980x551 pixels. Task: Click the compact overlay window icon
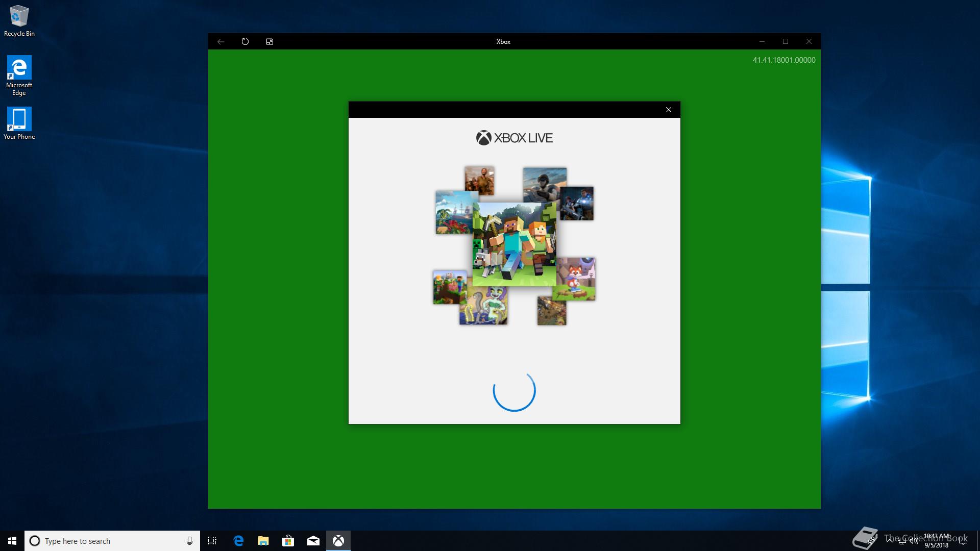pyautogui.click(x=269, y=42)
